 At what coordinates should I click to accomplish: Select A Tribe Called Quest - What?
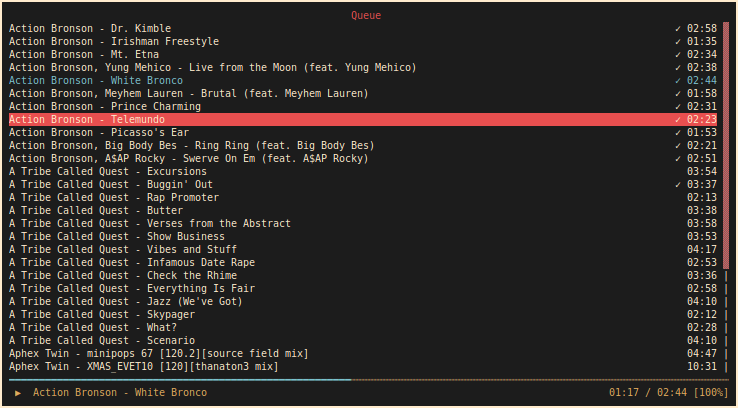[x=93, y=328]
